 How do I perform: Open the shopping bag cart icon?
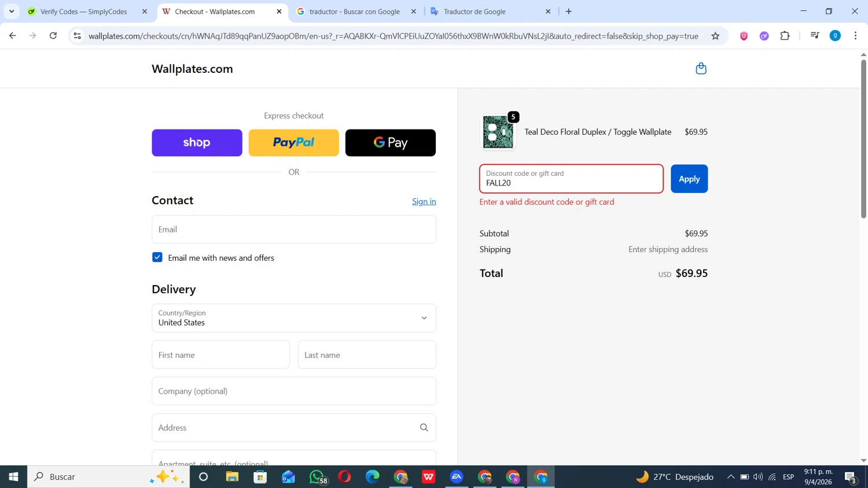[701, 68]
